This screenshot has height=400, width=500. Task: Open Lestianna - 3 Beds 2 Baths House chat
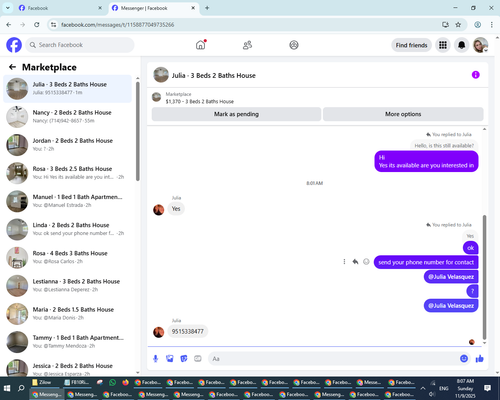point(67,286)
